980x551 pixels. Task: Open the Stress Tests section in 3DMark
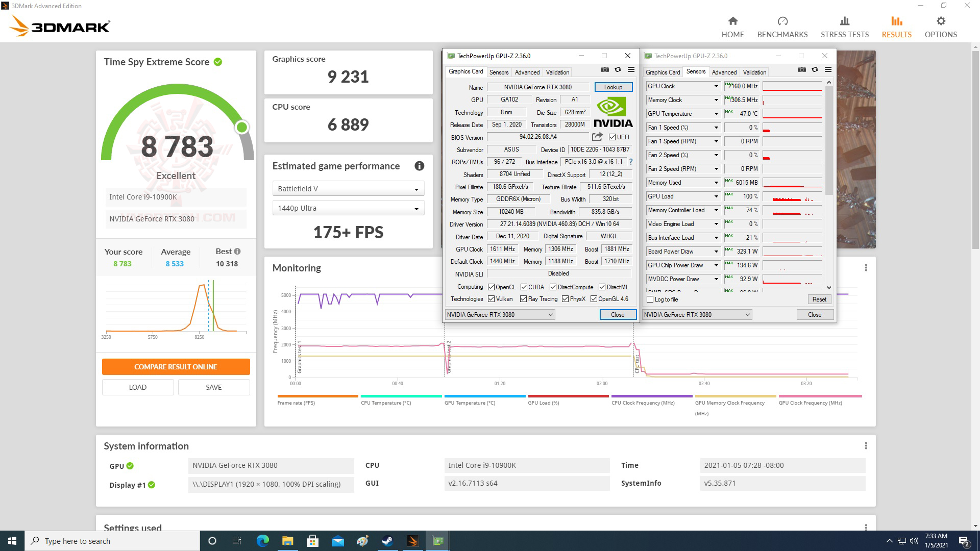(844, 26)
